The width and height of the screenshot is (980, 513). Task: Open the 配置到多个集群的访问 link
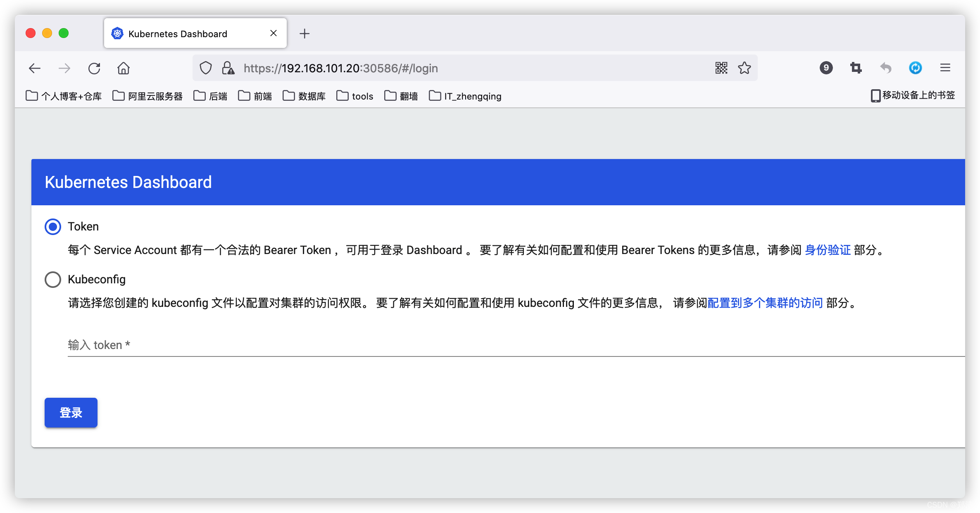point(765,303)
